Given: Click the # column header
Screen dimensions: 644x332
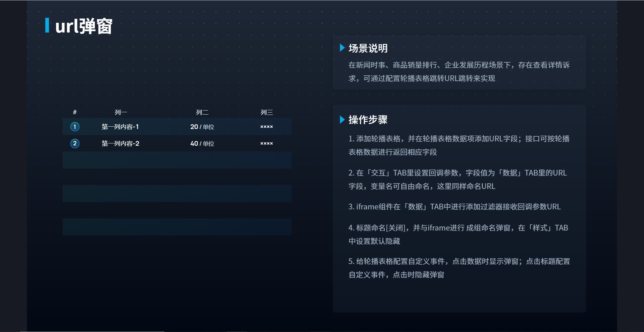Looking at the screenshot, I should pyautogui.click(x=75, y=112).
